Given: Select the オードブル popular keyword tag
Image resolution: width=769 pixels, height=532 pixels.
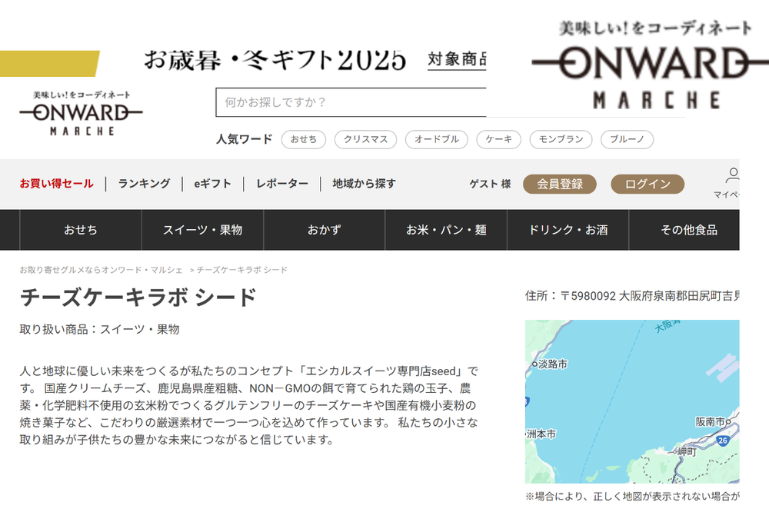Looking at the screenshot, I should (x=437, y=139).
